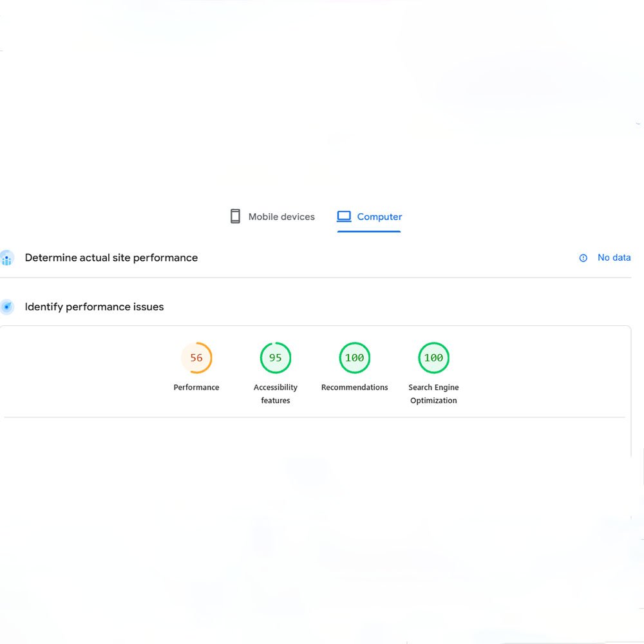Image resolution: width=644 pixels, height=644 pixels.
Task: Switch to the Mobile devices tab
Action: [x=281, y=217]
